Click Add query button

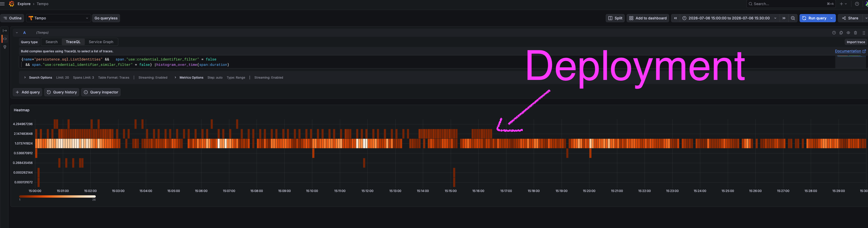(x=27, y=92)
